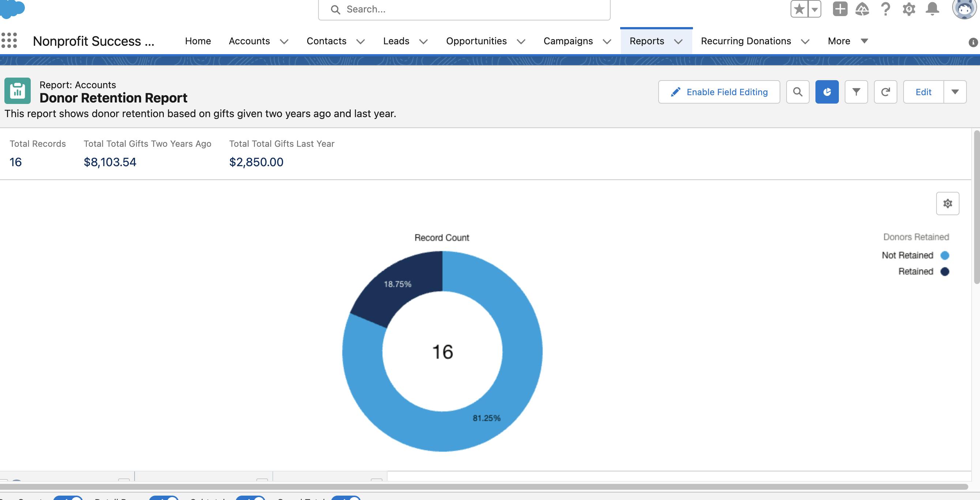
Task: Open the Recurring Donations tab
Action: click(746, 41)
